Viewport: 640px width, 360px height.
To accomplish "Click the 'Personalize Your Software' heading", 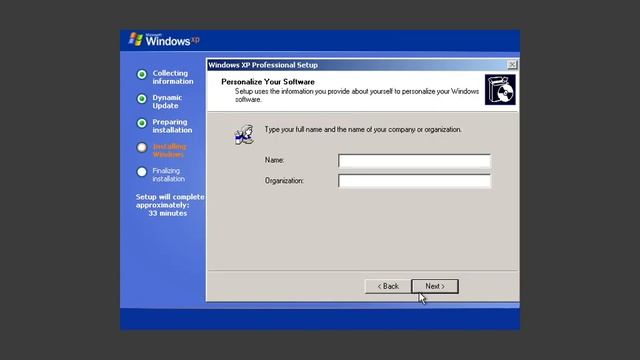I will (x=268, y=82).
